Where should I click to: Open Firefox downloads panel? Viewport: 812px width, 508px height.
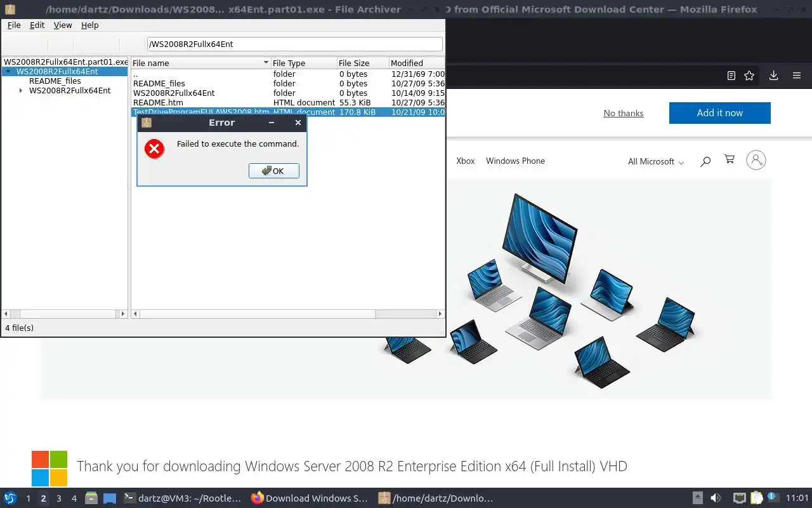coord(773,76)
